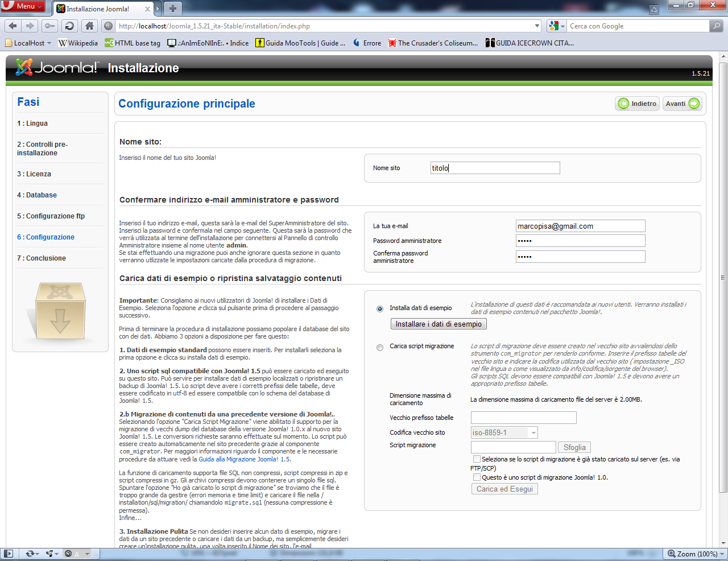Image resolution: width=728 pixels, height=561 pixels.
Task: Go to step 7 : Conclusione
Action: (x=42, y=258)
